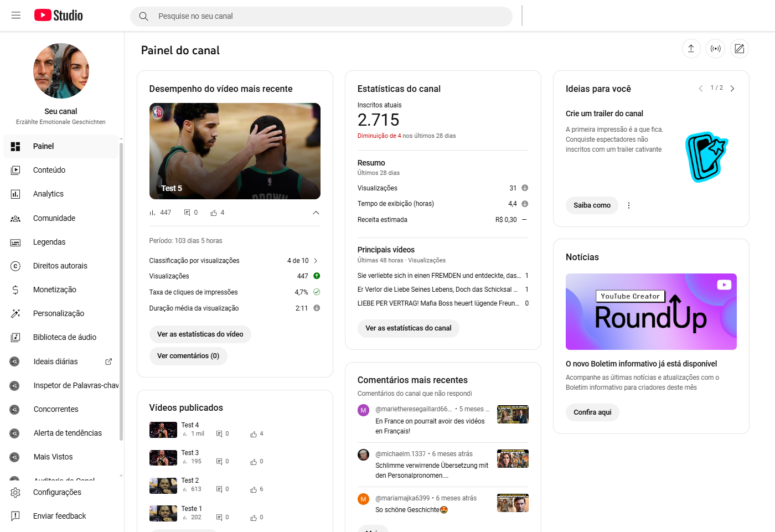Select Painel in the sidebar
This screenshot has height=532, width=775.
[60, 146]
